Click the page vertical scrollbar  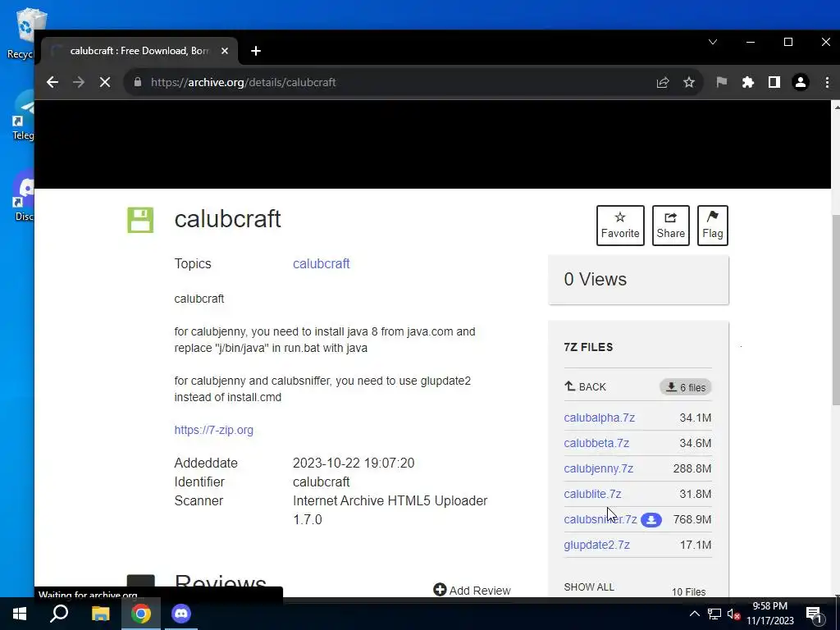coord(835,308)
